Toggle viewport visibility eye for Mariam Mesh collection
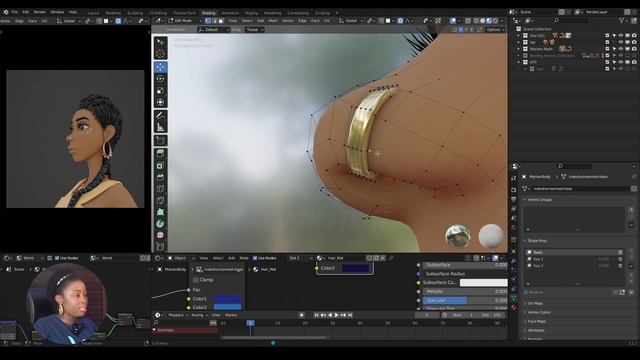Viewport: 640px width, 360px height. tap(620, 49)
